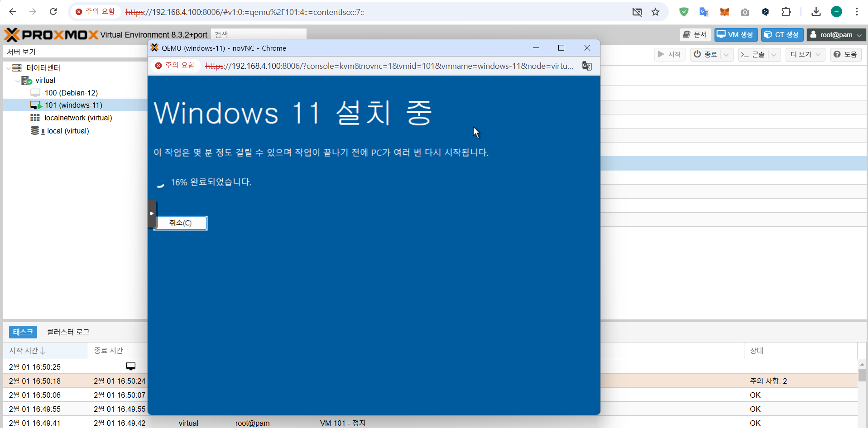The height and width of the screenshot is (428, 868).
Task: Click the translate icon in noVNC window
Action: point(587,66)
